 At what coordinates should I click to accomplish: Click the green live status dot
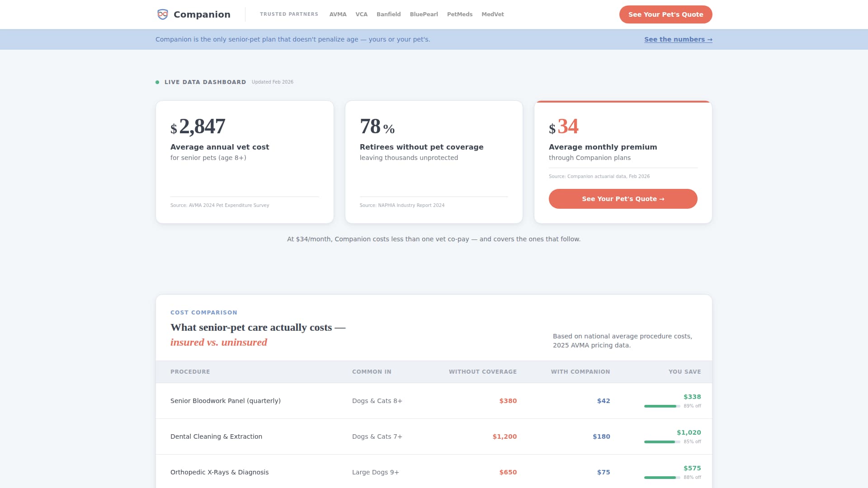click(x=157, y=82)
